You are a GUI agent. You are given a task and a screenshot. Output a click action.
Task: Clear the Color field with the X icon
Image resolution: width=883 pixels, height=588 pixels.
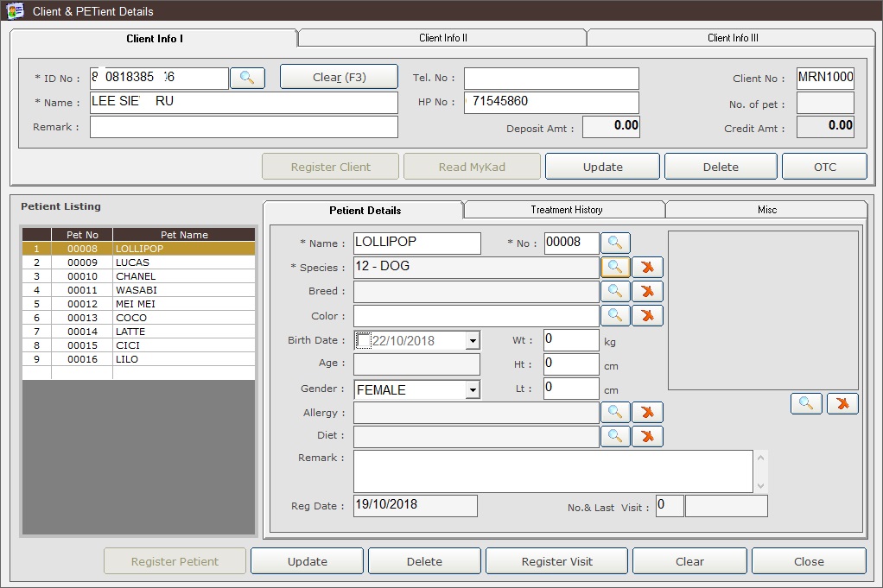pyautogui.click(x=647, y=316)
